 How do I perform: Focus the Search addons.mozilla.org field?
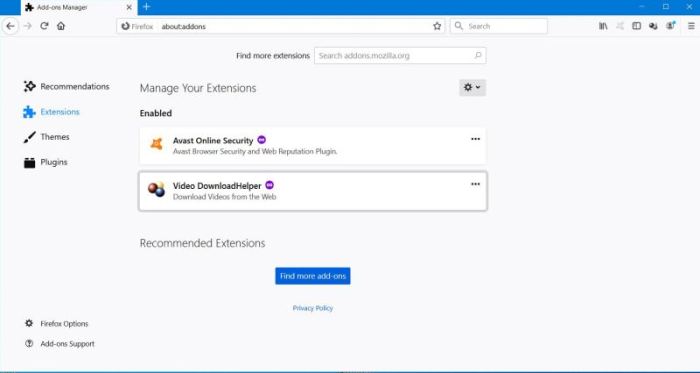[x=400, y=56]
